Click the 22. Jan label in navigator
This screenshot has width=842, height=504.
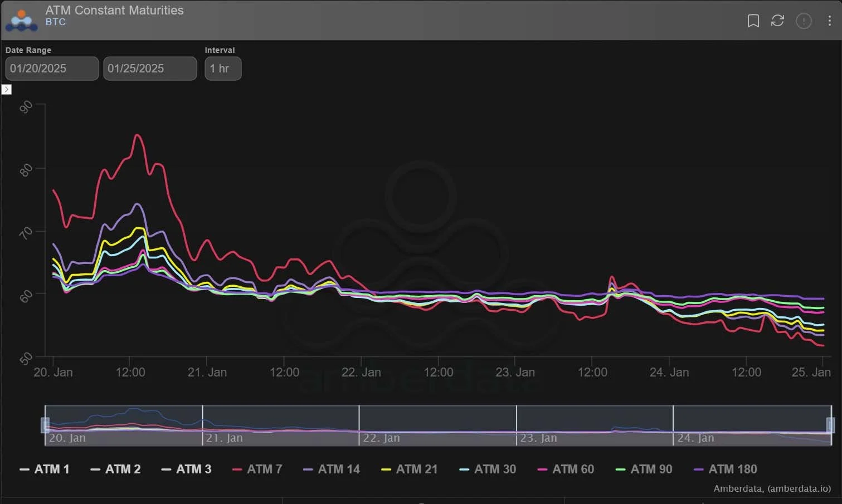click(381, 438)
